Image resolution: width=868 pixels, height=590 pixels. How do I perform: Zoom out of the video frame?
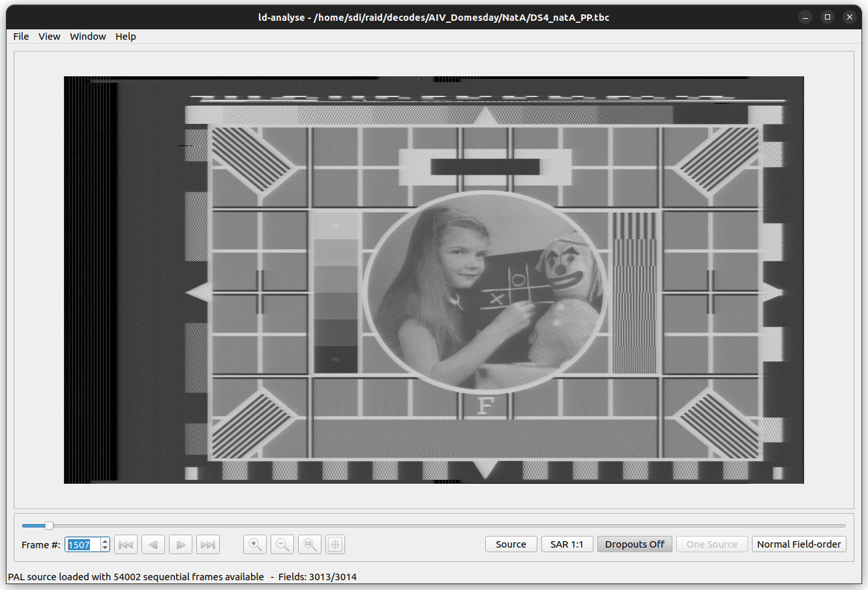point(282,544)
